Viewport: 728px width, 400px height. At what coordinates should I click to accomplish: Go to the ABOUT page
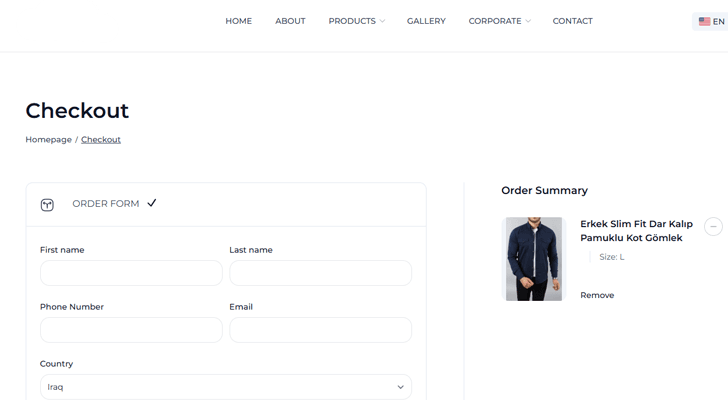tap(290, 21)
